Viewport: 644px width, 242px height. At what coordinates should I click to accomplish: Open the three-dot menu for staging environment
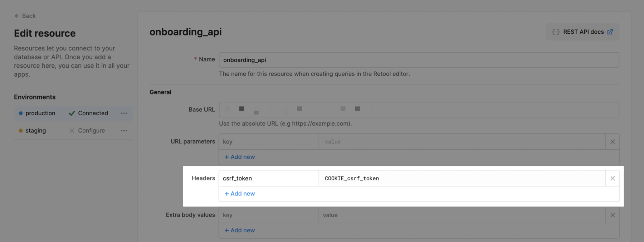coord(124,131)
